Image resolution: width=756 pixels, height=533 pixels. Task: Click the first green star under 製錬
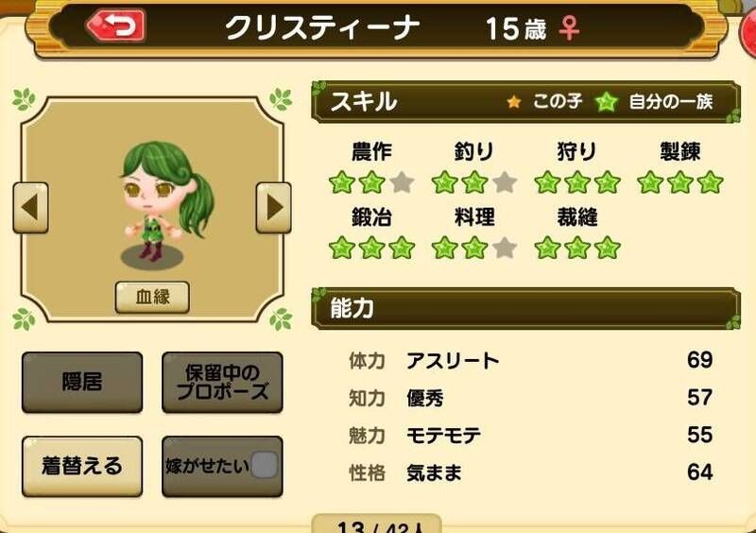point(650,182)
